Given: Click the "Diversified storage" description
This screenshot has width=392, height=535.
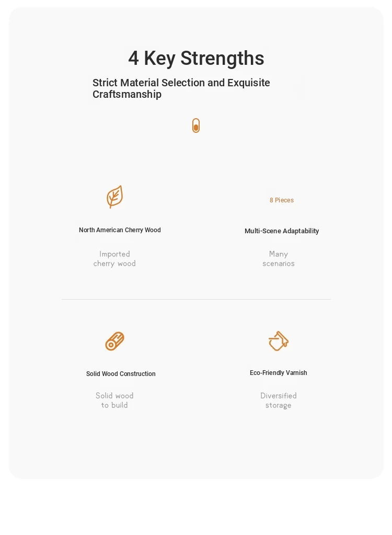Looking at the screenshot, I should 279,400.
